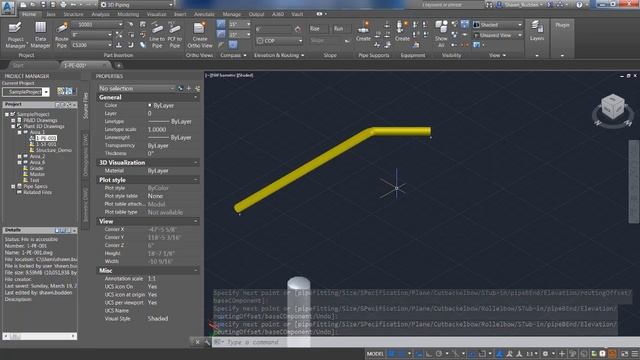Click the Source Files vertical tab
Image resolution: width=640 pixels, height=360 pixels.
(85, 105)
